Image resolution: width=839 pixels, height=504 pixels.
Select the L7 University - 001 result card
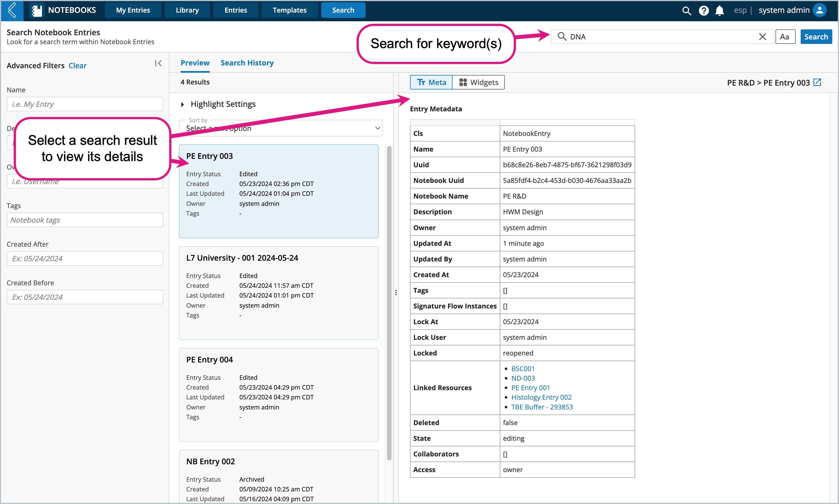[x=279, y=293]
